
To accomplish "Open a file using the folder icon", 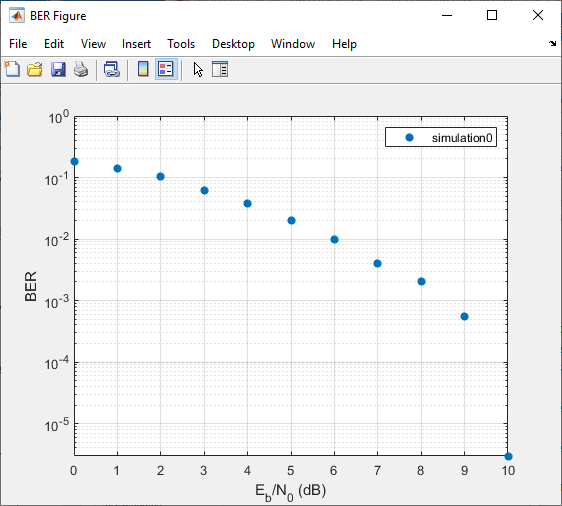I will click(x=35, y=69).
